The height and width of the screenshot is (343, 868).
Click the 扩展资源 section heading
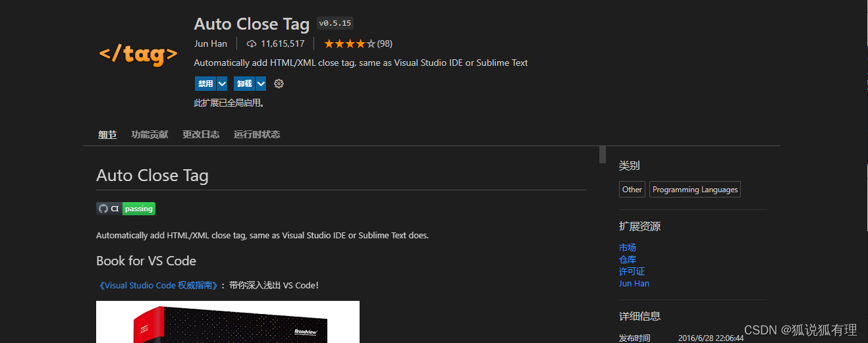click(x=639, y=226)
